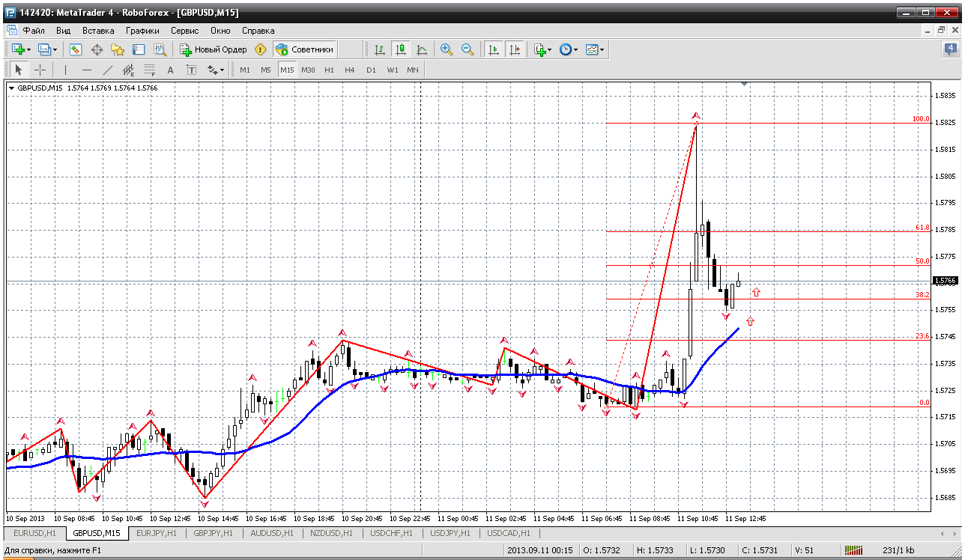Switch chart to bar chart mode
Screen dimensions: 965x560
pyautogui.click(x=380, y=49)
